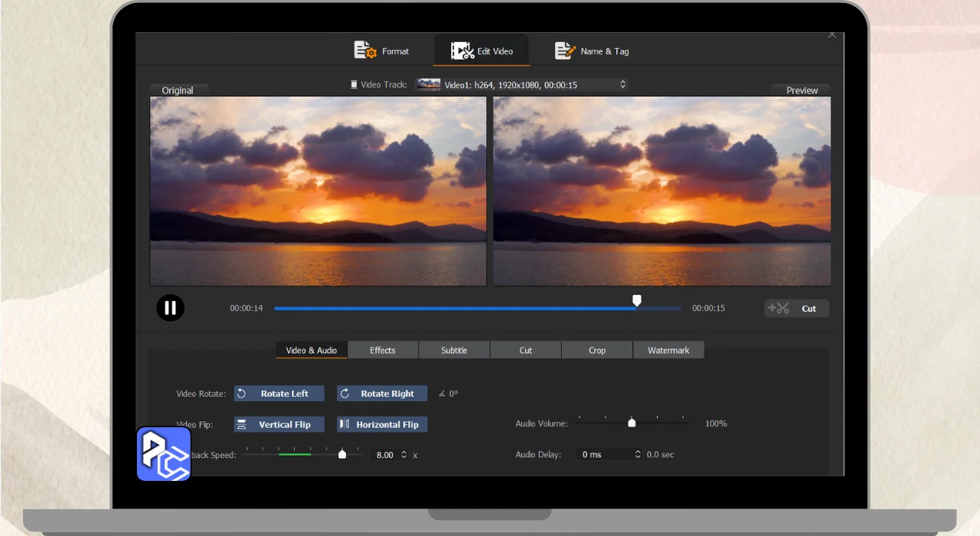
Task: Click the blue app logo icon
Action: tap(164, 454)
